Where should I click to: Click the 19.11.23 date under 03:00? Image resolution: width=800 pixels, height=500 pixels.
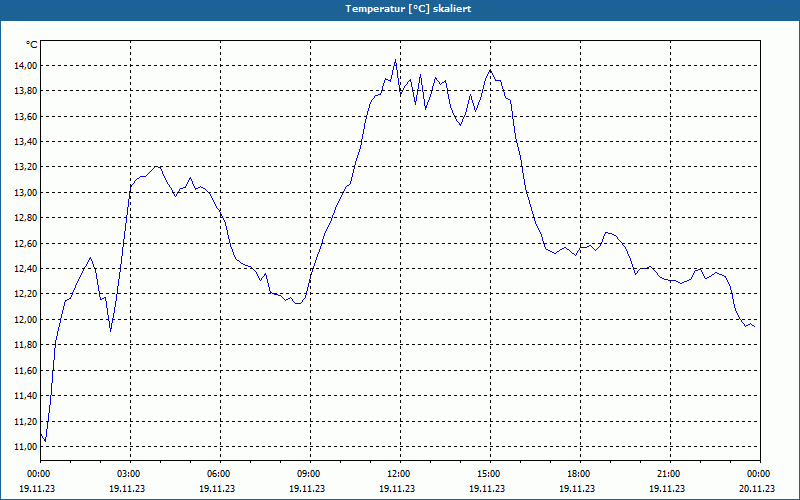(127, 488)
